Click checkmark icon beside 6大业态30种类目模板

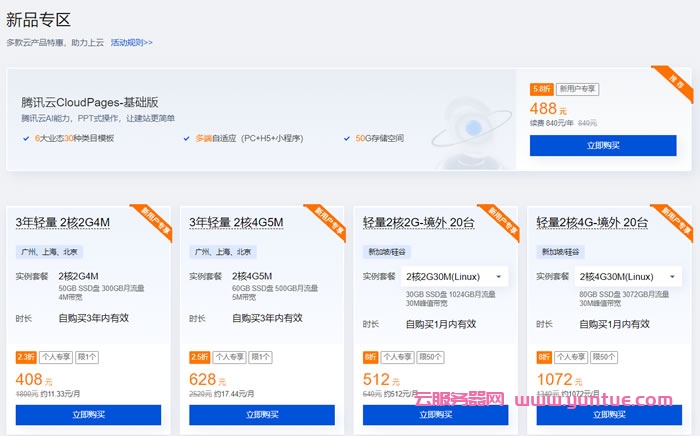click(x=25, y=138)
